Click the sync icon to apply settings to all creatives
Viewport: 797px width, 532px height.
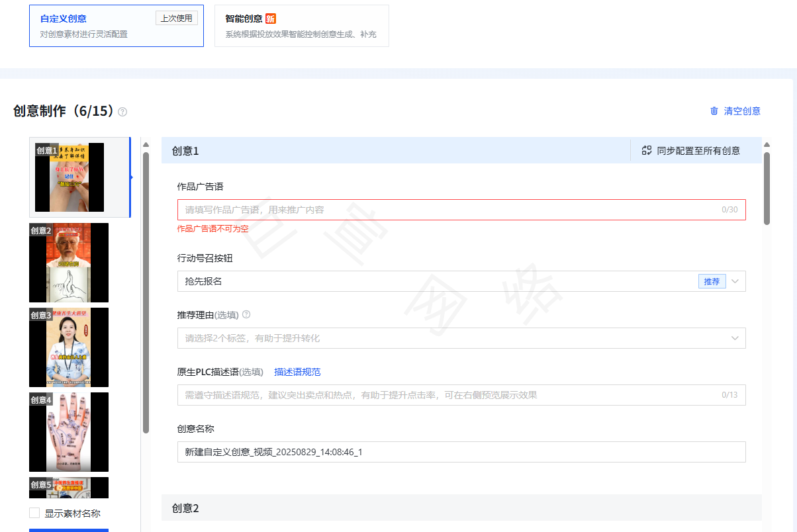pos(646,150)
